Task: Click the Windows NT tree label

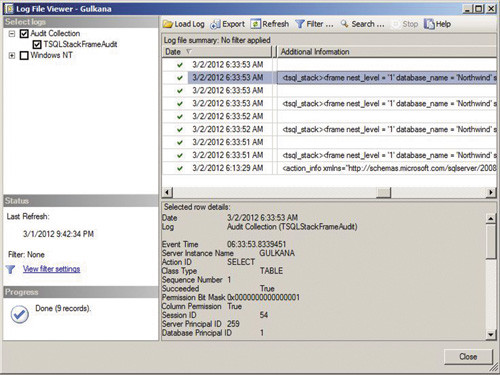Action: pos(51,55)
